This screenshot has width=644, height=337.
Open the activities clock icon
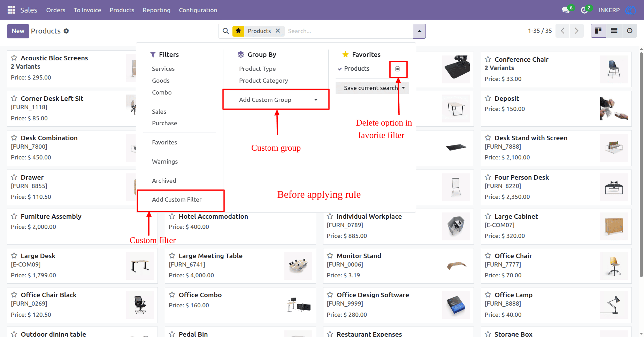coord(584,10)
